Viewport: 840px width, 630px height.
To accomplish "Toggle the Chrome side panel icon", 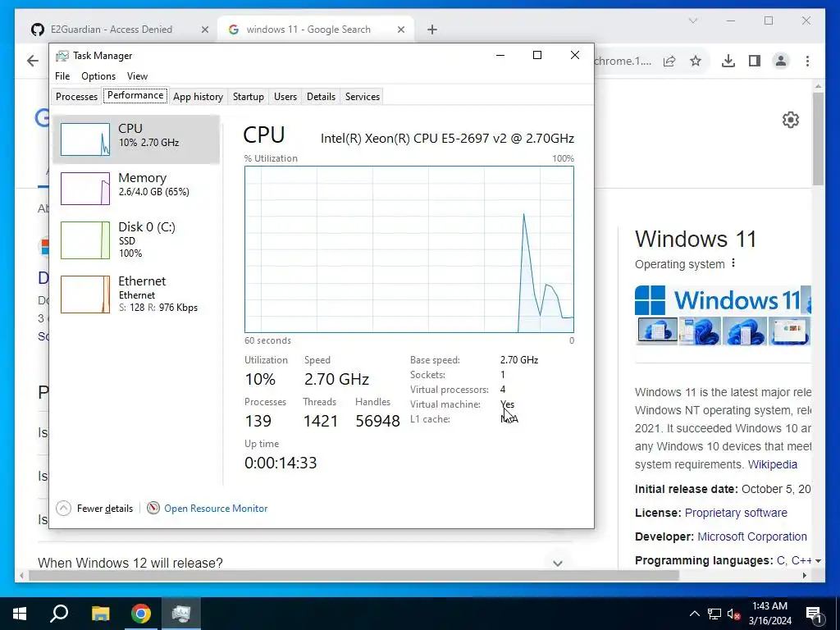I will (x=755, y=61).
